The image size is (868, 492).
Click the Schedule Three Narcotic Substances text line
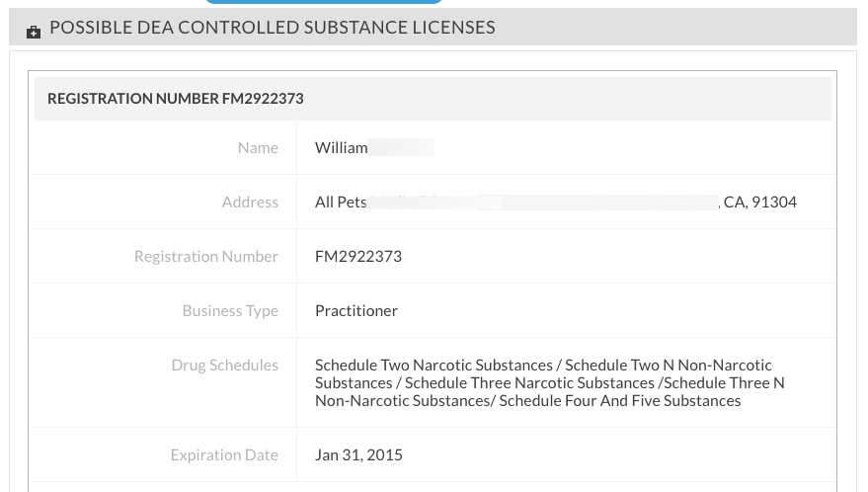point(529,383)
